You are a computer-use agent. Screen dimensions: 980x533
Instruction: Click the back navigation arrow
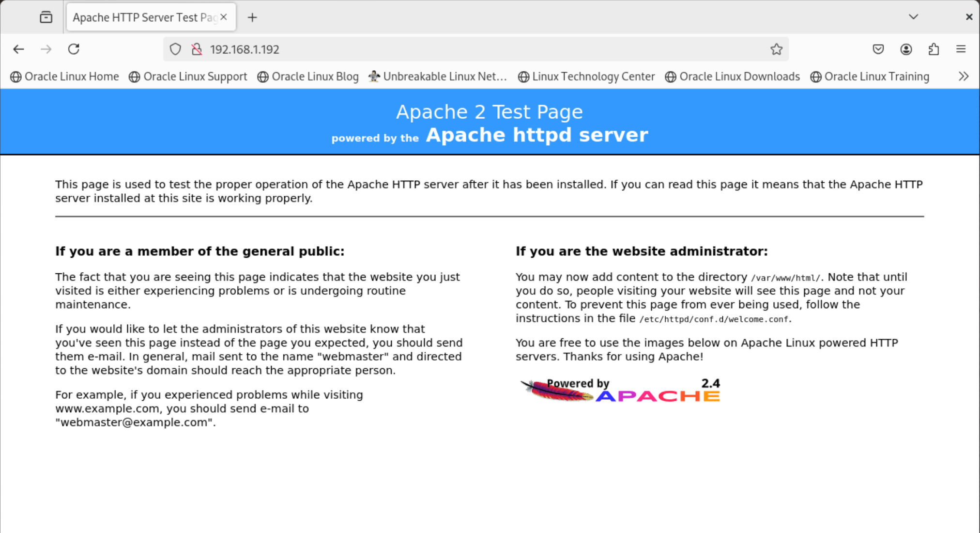pyautogui.click(x=18, y=49)
